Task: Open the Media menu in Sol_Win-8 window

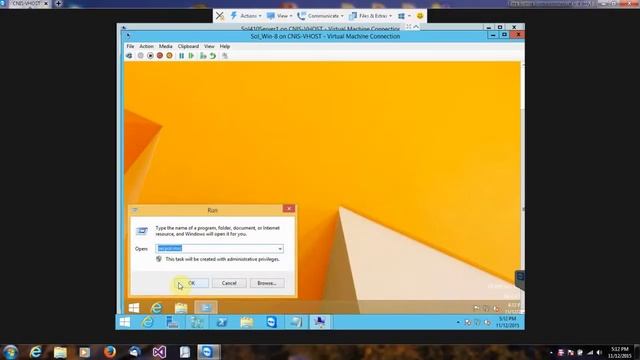Action: coord(165,47)
